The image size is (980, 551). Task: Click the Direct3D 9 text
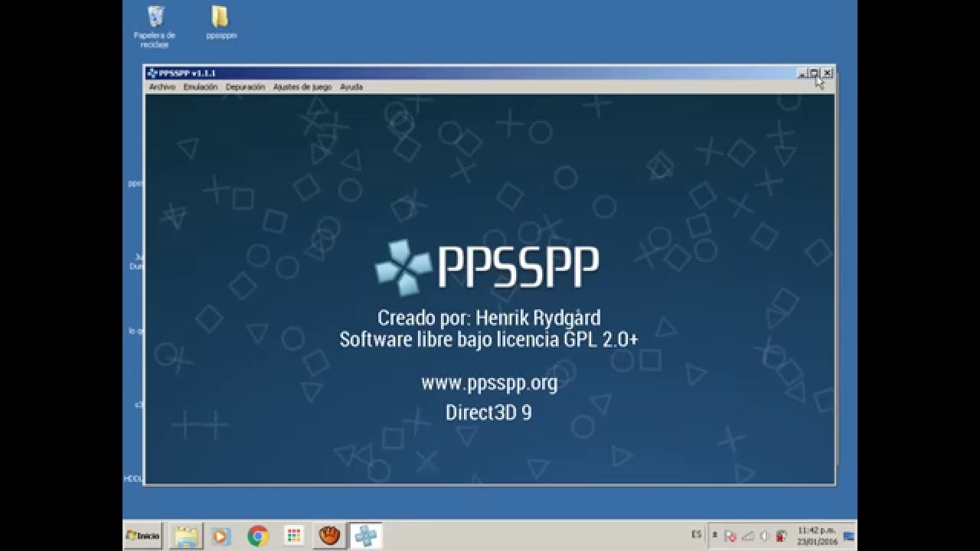[488, 412]
